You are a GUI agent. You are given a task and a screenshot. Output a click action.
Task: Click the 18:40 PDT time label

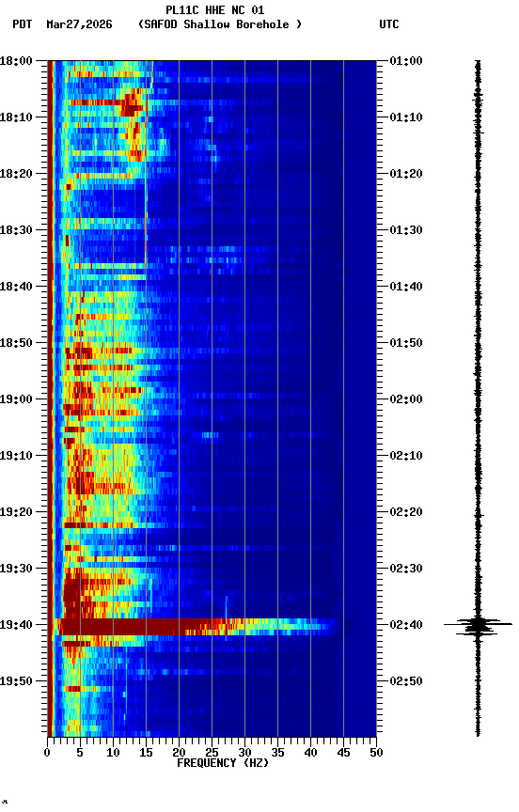click(x=16, y=287)
